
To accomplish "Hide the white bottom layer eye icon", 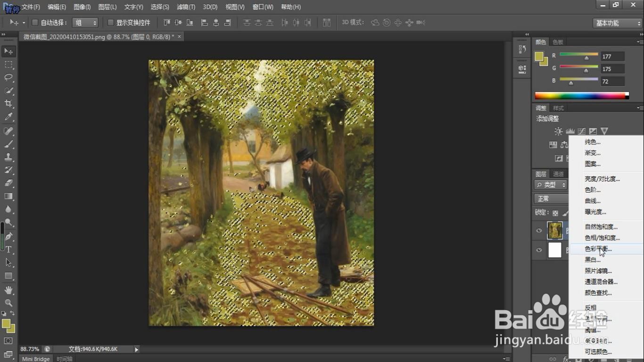I will pyautogui.click(x=539, y=250).
